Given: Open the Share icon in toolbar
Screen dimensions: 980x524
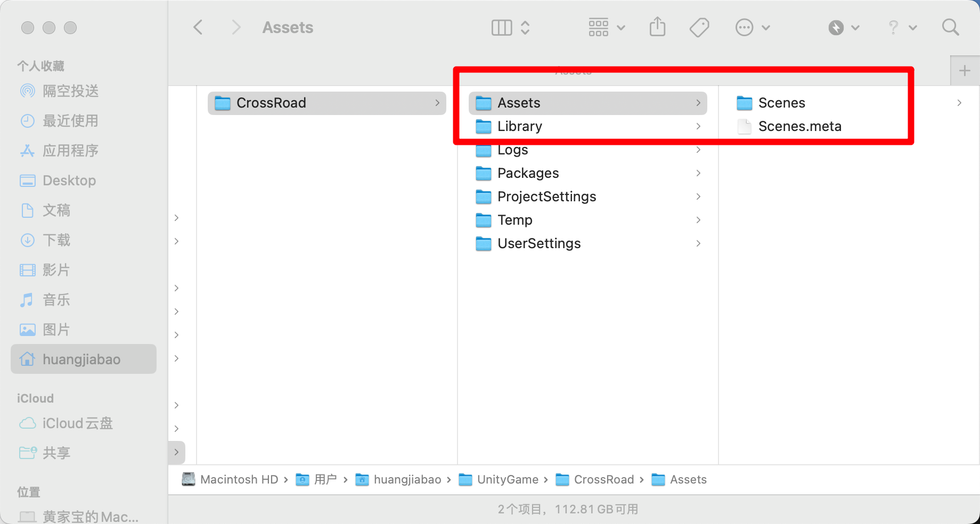Looking at the screenshot, I should pyautogui.click(x=658, y=27).
